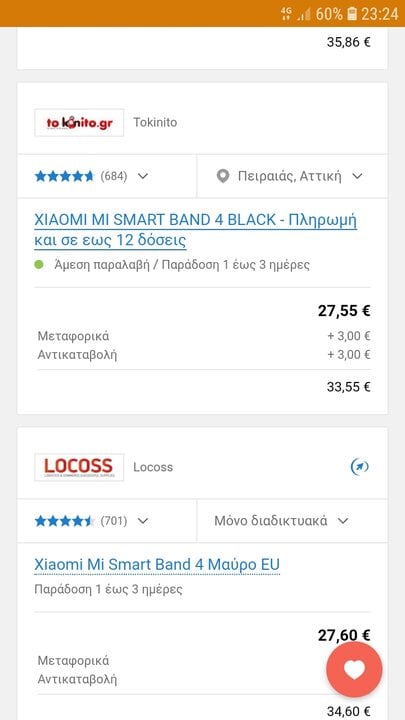Tap the 27,60 € Locoss price

point(344,636)
